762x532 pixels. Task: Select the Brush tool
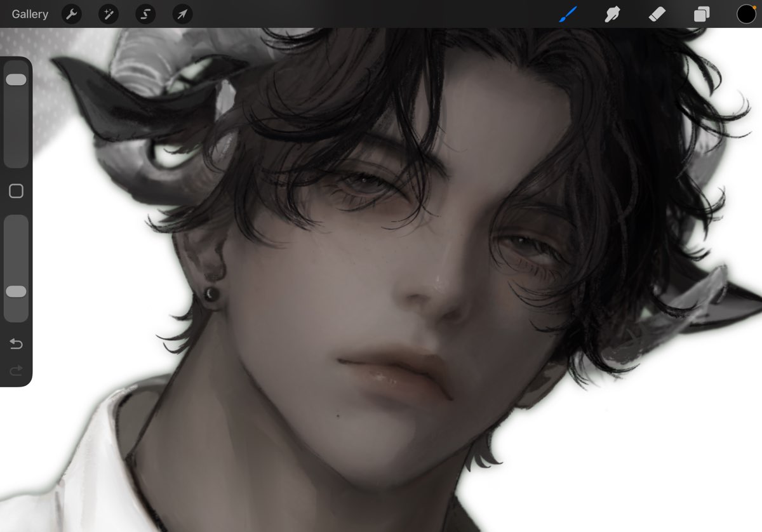[x=568, y=14]
